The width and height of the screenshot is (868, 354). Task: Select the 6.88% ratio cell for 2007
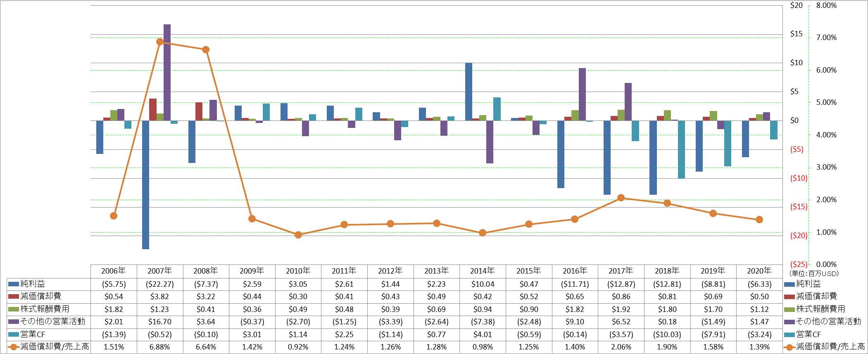160,347
